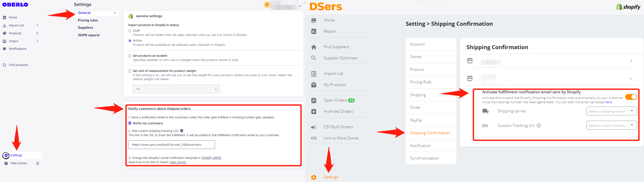Click the DSers Report chart icon

(314, 31)
